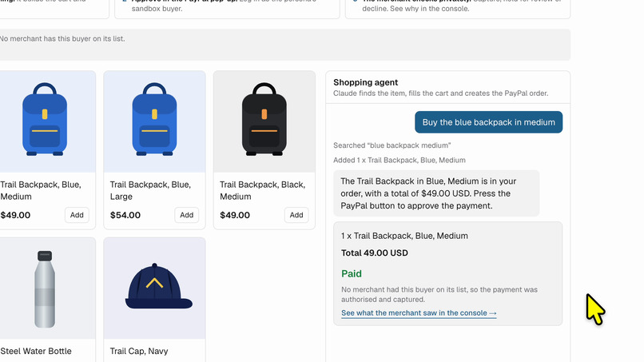Add Trail Backpack Black Medium to cart
Screen dimensions: 644x362
point(296,215)
